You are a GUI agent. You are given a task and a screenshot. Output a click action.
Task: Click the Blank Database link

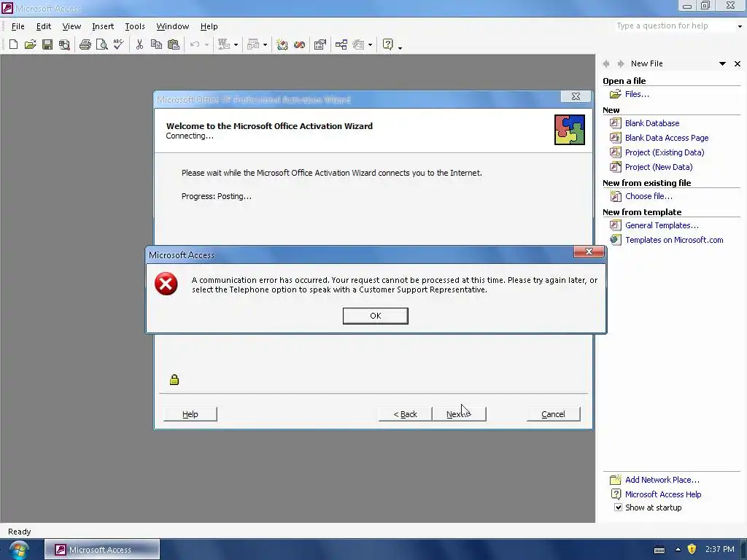(x=651, y=122)
